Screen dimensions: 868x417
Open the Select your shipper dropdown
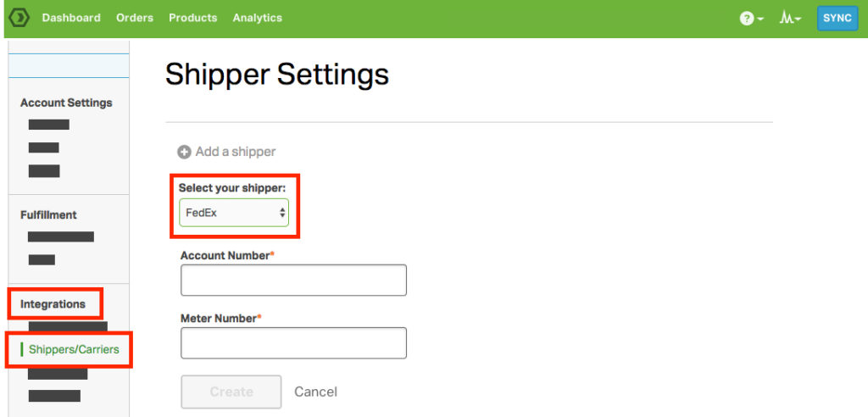pos(234,213)
